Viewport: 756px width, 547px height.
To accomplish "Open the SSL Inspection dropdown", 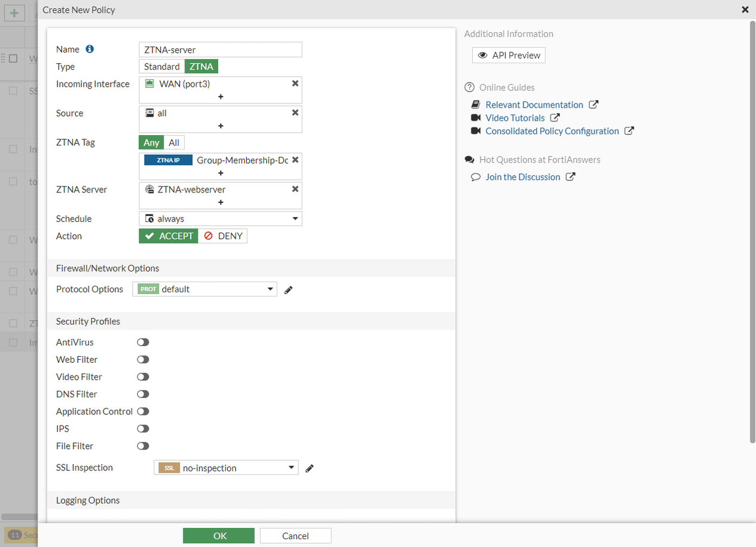I will 226,468.
